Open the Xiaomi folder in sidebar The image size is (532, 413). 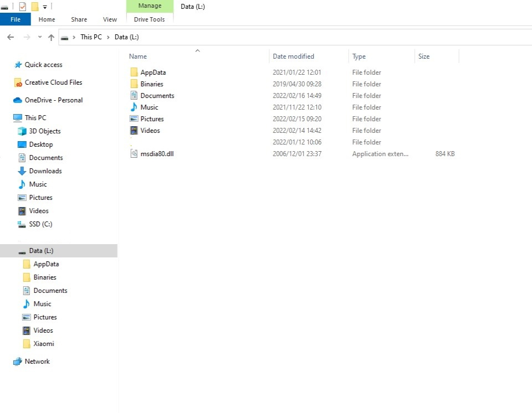(43, 343)
